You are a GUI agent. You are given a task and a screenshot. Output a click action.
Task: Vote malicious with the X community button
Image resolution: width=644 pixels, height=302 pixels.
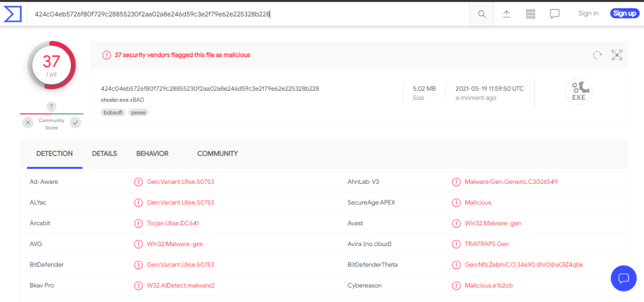(x=28, y=123)
